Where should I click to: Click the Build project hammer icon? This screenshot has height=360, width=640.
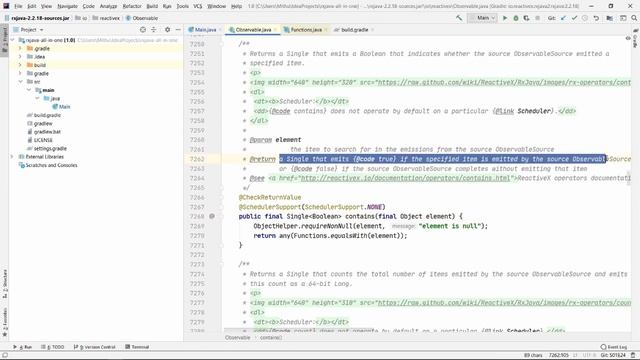pos(459,18)
